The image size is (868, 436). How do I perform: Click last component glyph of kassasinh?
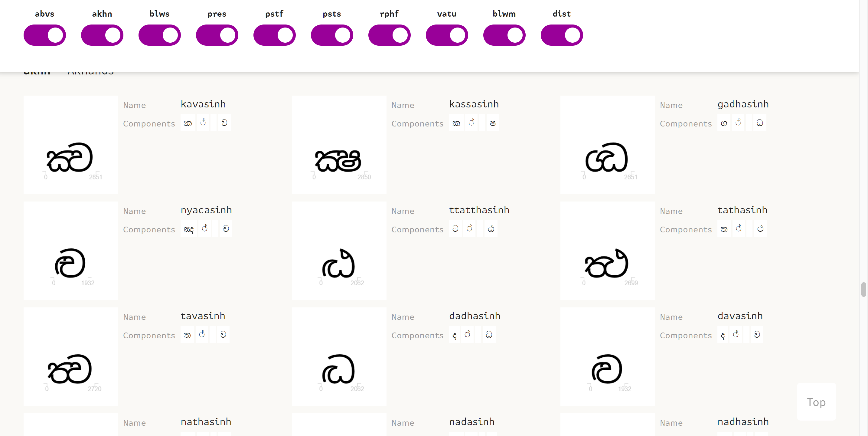point(492,123)
